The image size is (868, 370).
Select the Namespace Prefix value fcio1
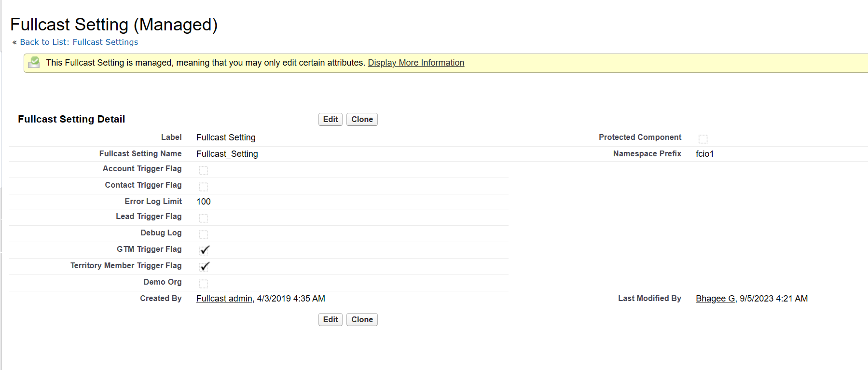(704, 154)
